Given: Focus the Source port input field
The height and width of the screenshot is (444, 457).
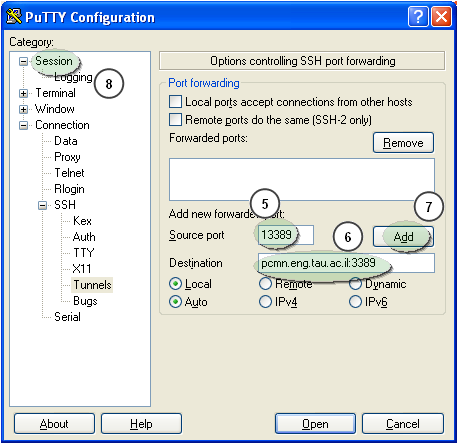Looking at the screenshot, I should tap(286, 235).
